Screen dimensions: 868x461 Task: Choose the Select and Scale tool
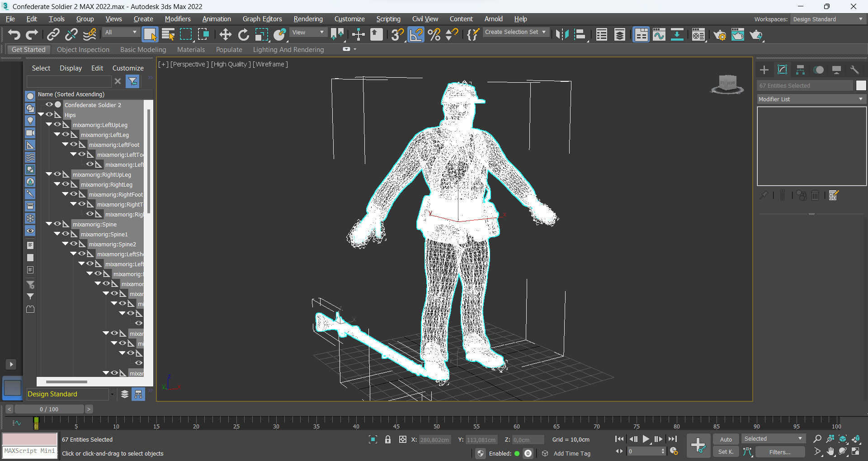point(262,34)
